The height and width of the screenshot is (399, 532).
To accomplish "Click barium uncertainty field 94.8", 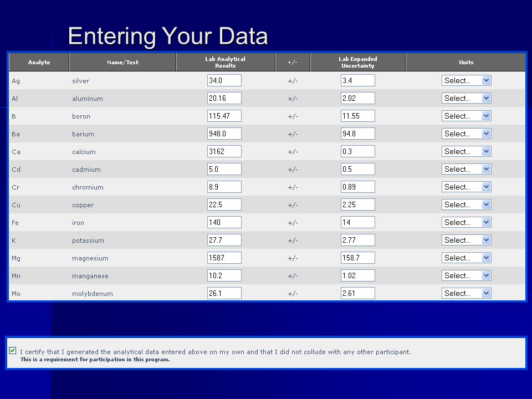I will pos(358,134).
